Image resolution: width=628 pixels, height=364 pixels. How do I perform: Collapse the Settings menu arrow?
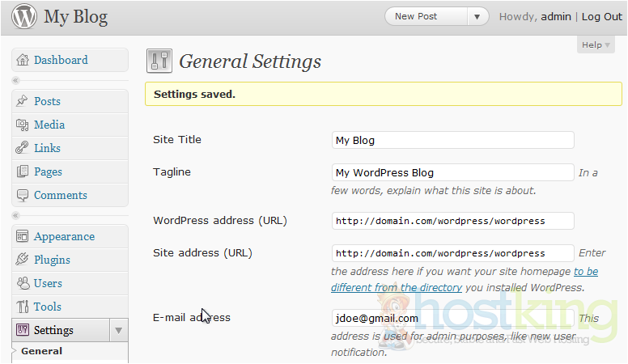tap(118, 330)
